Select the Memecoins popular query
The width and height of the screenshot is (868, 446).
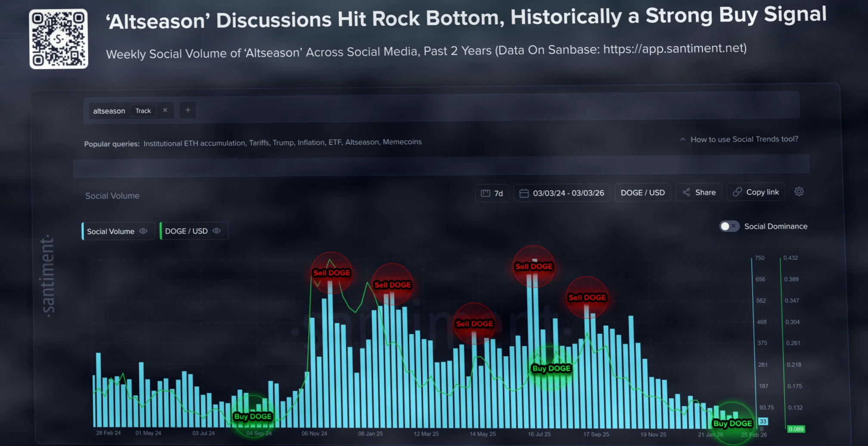pos(402,142)
